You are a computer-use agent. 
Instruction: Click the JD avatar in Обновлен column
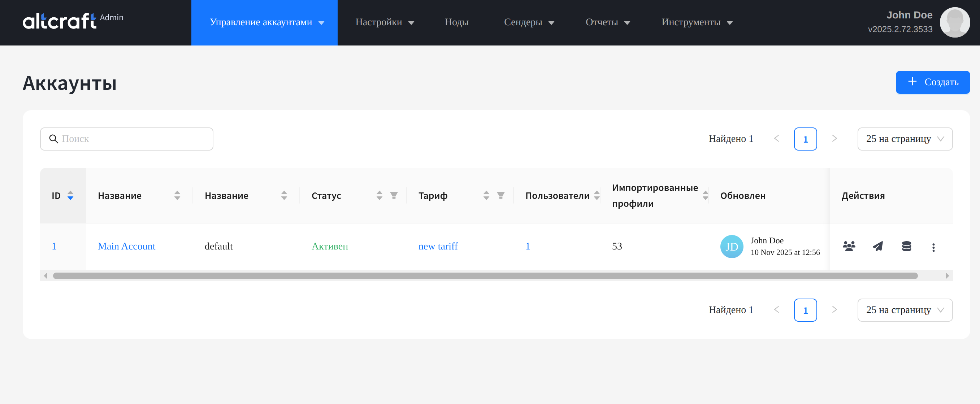[x=731, y=247]
